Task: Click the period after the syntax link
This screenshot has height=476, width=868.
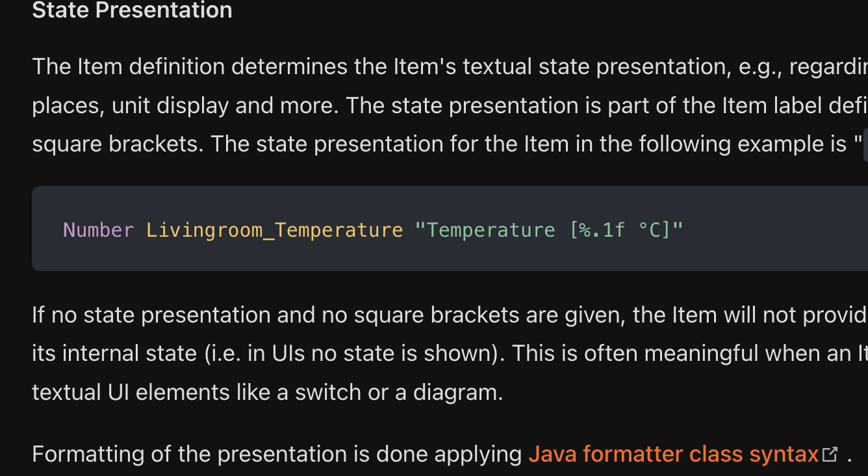Action: tap(849, 454)
